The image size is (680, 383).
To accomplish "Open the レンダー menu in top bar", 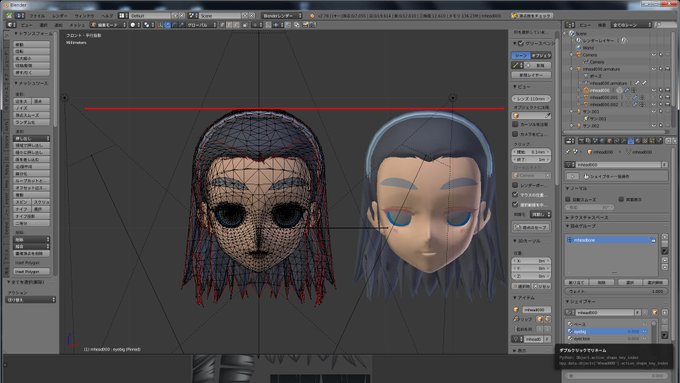I will 60,16.
